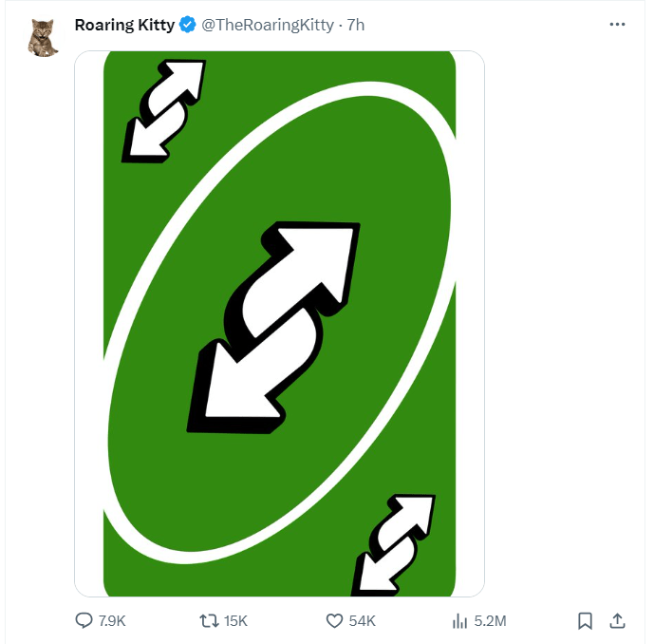Click the top-left reverse arrows symbol on the card

[163, 110]
